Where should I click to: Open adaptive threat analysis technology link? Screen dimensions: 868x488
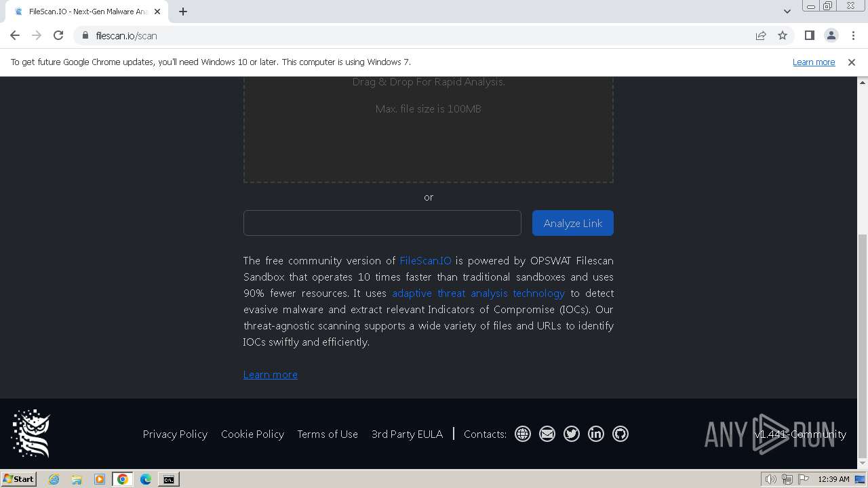[x=478, y=293]
